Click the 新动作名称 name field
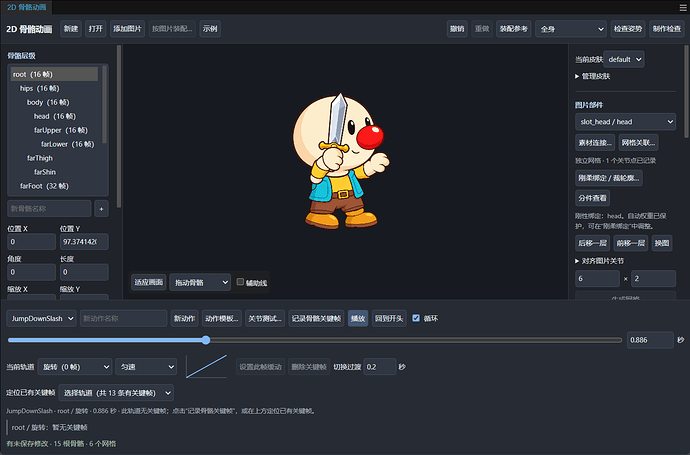The image size is (690, 455). [x=123, y=319]
